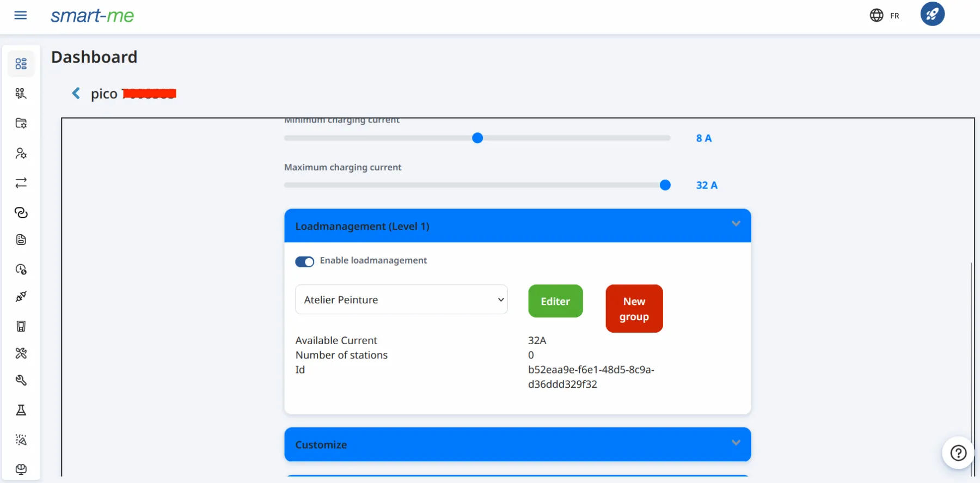Open the chain link sidebar icon
This screenshot has height=483, width=980.
click(x=21, y=212)
